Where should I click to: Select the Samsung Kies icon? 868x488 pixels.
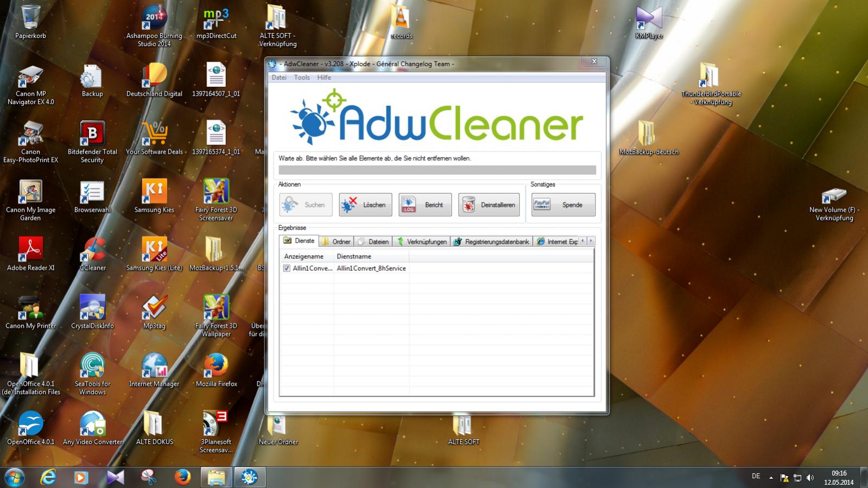pyautogui.click(x=154, y=197)
